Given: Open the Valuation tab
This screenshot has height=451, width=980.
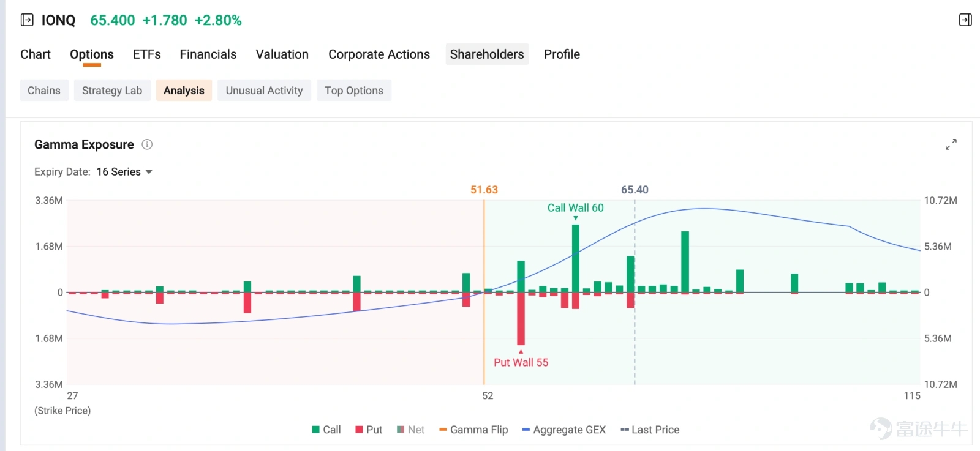Looking at the screenshot, I should point(282,54).
